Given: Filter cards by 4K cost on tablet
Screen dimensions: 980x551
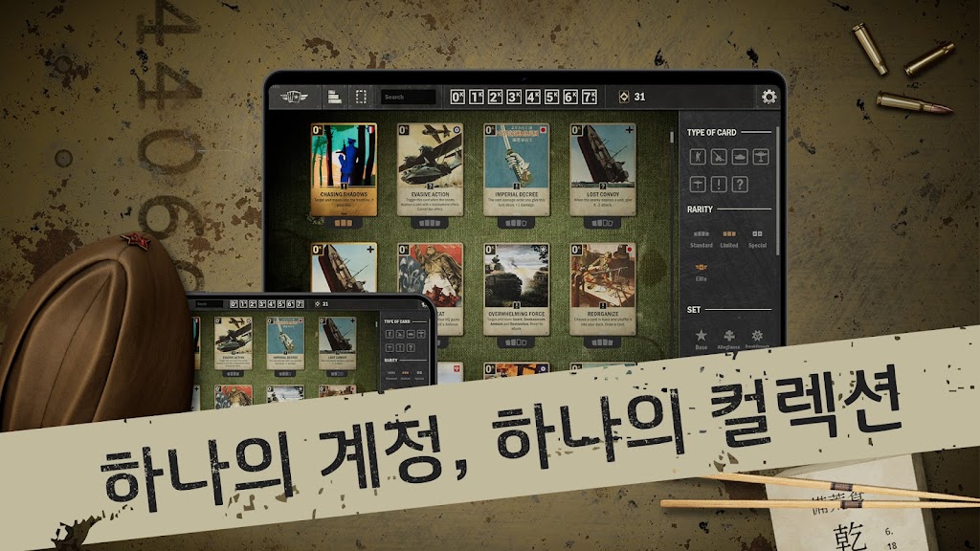Looking at the screenshot, I should [x=533, y=97].
